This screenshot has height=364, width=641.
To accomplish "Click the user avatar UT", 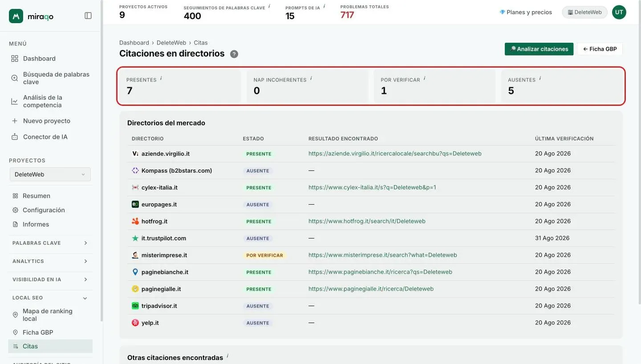I will pos(619,12).
